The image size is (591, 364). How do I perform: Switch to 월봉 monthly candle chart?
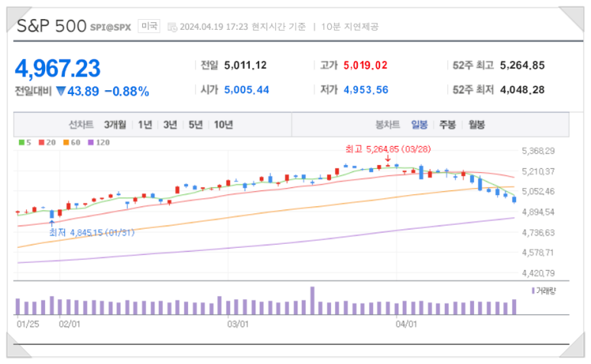pyautogui.click(x=476, y=125)
